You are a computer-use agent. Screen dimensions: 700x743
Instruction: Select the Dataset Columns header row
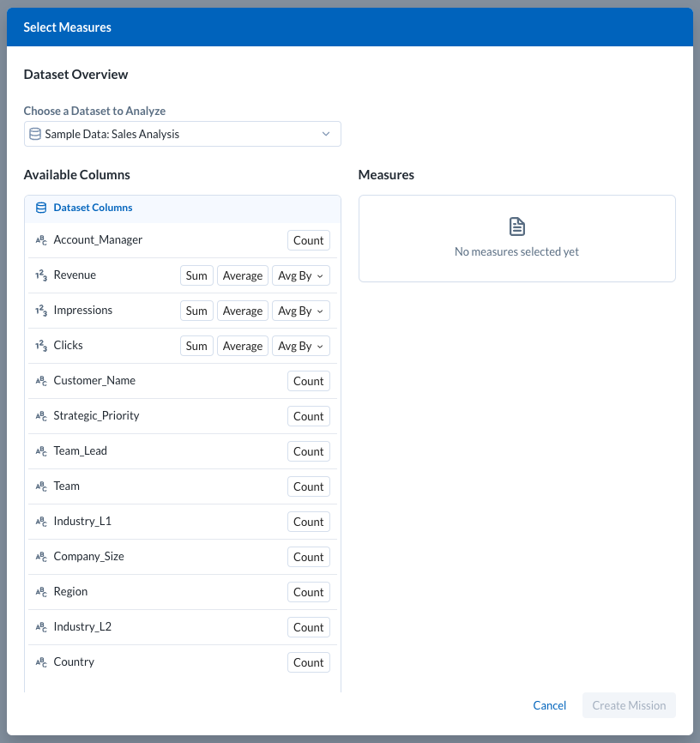[182, 208]
